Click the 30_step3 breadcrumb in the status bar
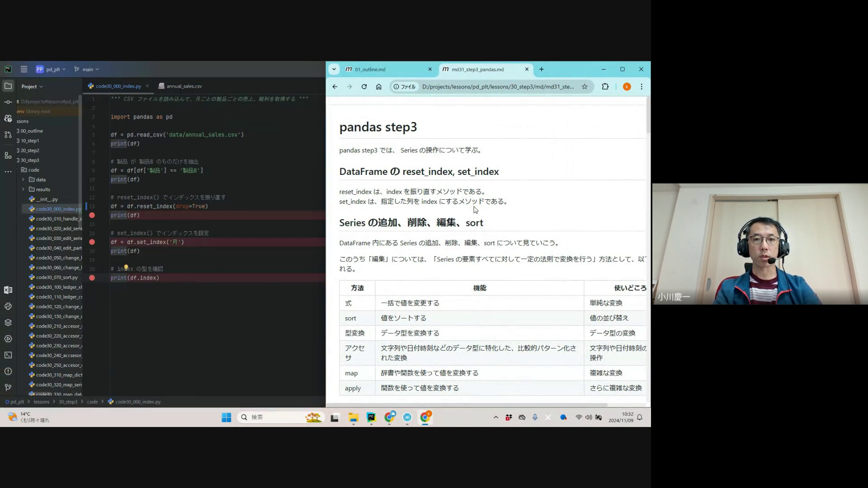 [68, 402]
